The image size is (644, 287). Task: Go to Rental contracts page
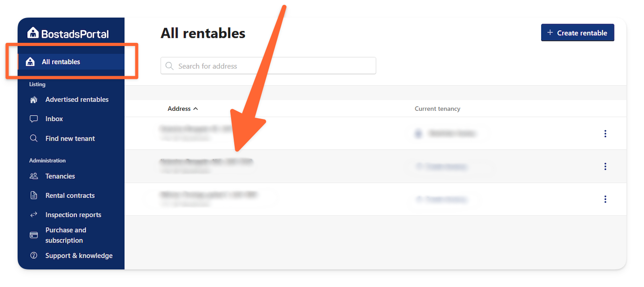pos(70,196)
